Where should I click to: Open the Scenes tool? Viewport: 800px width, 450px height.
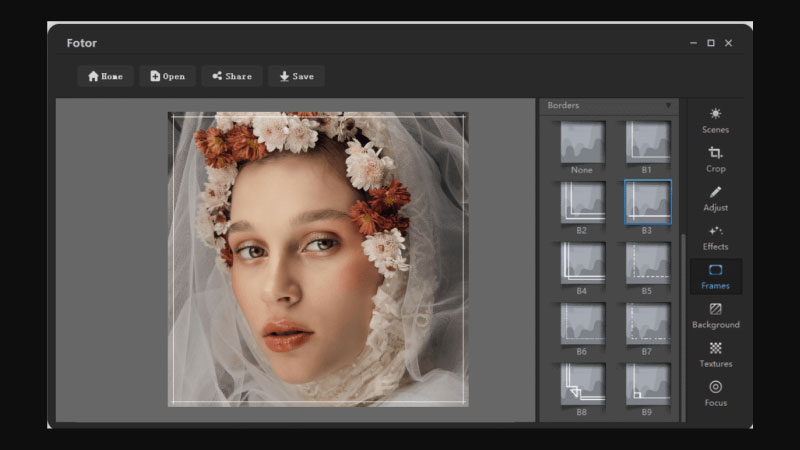click(x=715, y=119)
